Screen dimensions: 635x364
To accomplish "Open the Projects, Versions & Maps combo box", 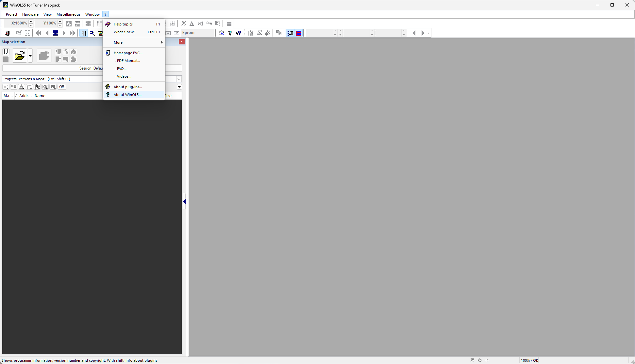I will pos(179,79).
